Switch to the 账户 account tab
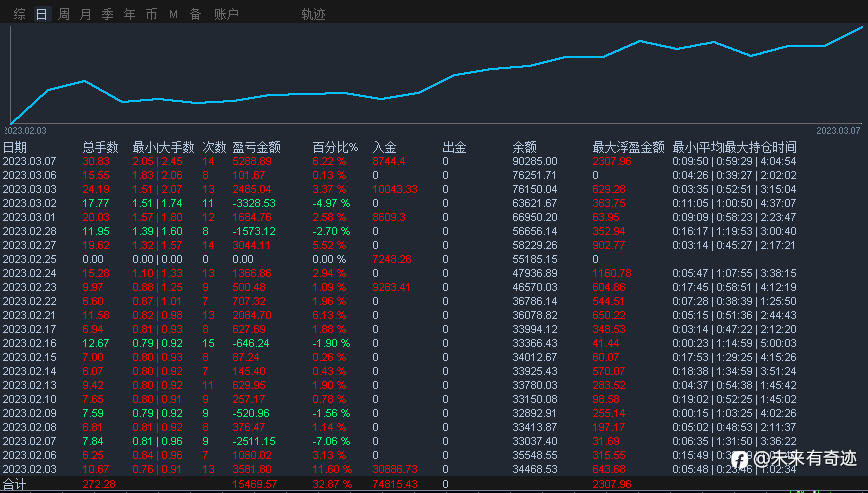 [227, 14]
